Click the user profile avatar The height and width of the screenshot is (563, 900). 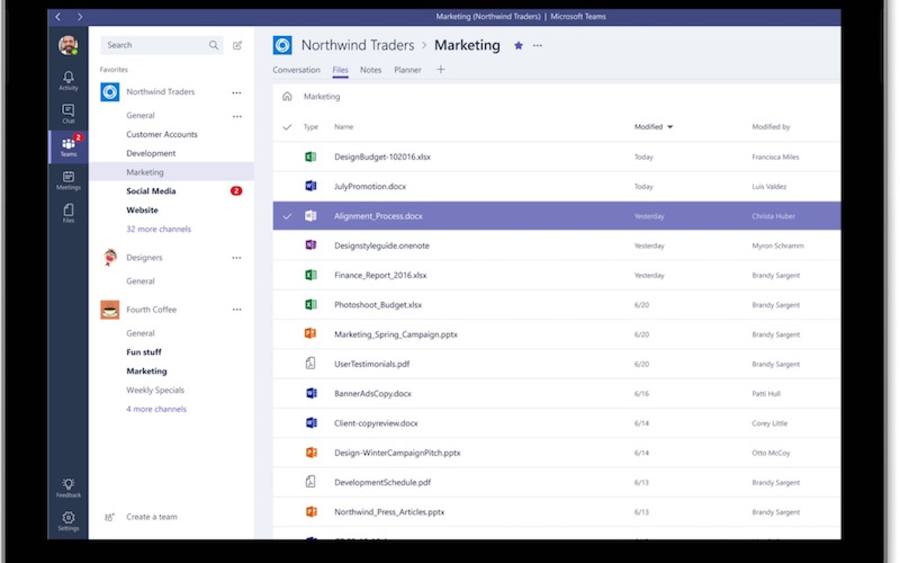coord(68,45)
